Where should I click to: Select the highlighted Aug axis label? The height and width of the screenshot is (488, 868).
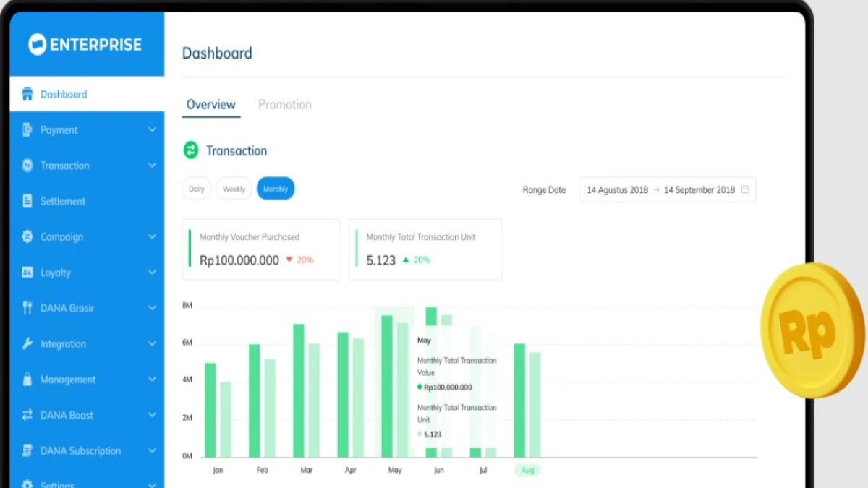527,470
